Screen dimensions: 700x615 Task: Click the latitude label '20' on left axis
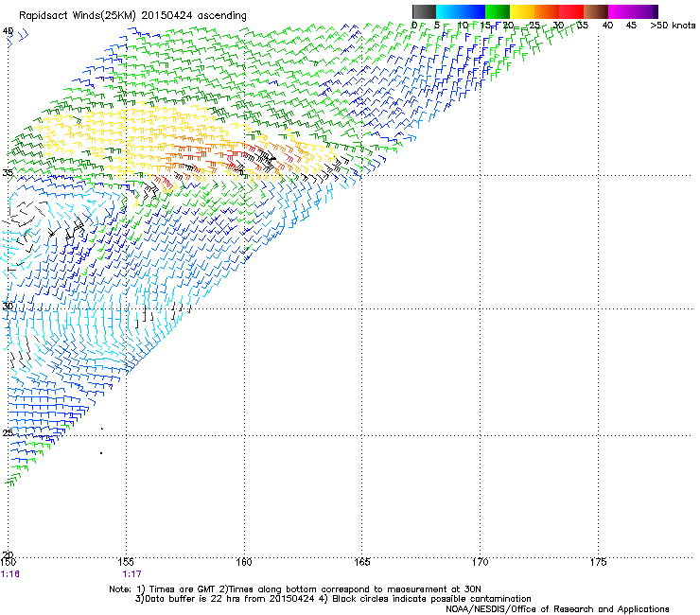click(x=8, y=554)
